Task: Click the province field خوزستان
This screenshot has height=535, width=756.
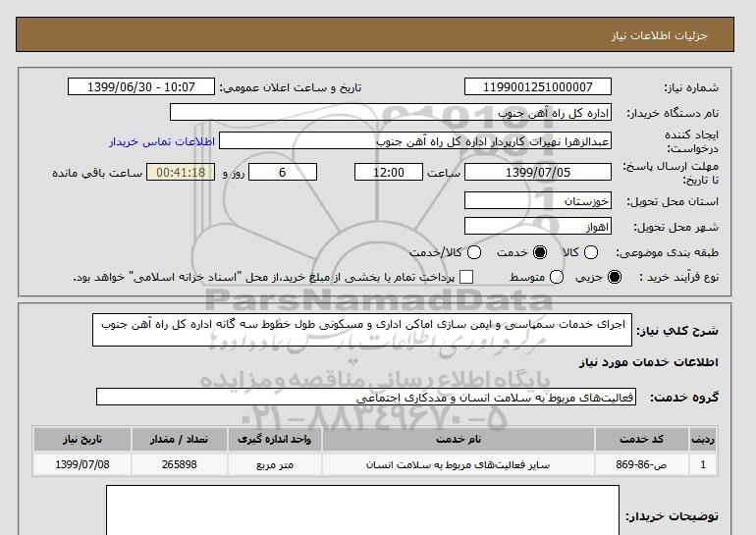Action: click(538, 200)
